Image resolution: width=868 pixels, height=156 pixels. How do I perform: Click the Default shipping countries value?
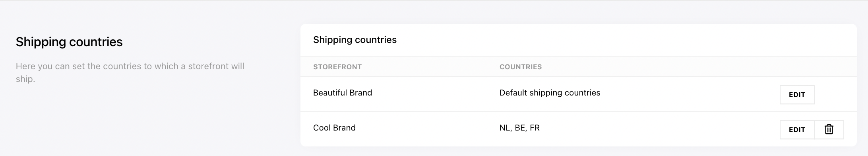point(550,93)
